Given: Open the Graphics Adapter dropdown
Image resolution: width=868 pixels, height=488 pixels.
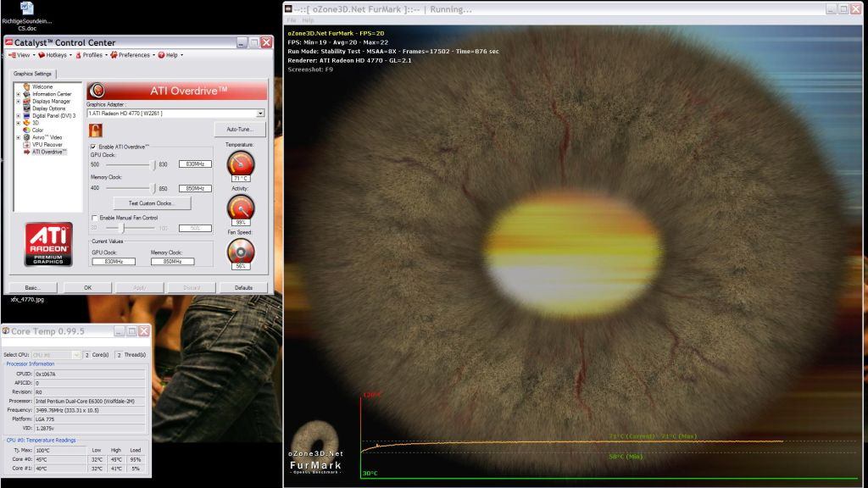Looking at the screenshot, I should (260, 113).
